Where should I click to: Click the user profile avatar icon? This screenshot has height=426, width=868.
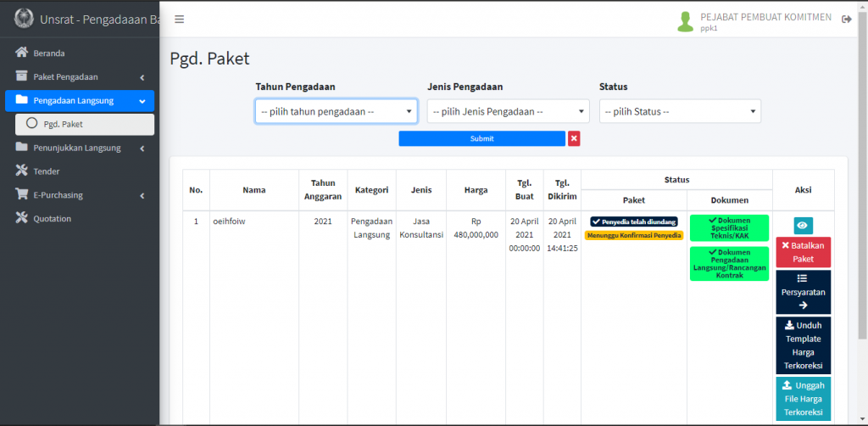685,22
